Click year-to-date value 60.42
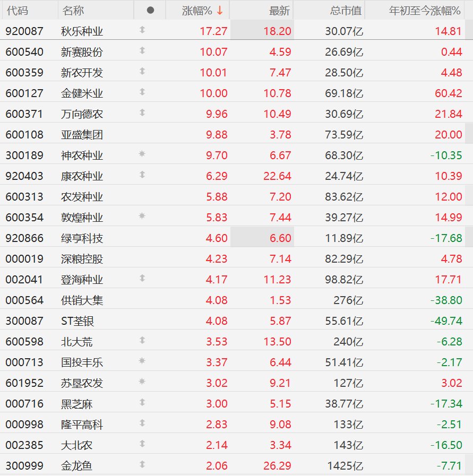 [x=449, y=93]
